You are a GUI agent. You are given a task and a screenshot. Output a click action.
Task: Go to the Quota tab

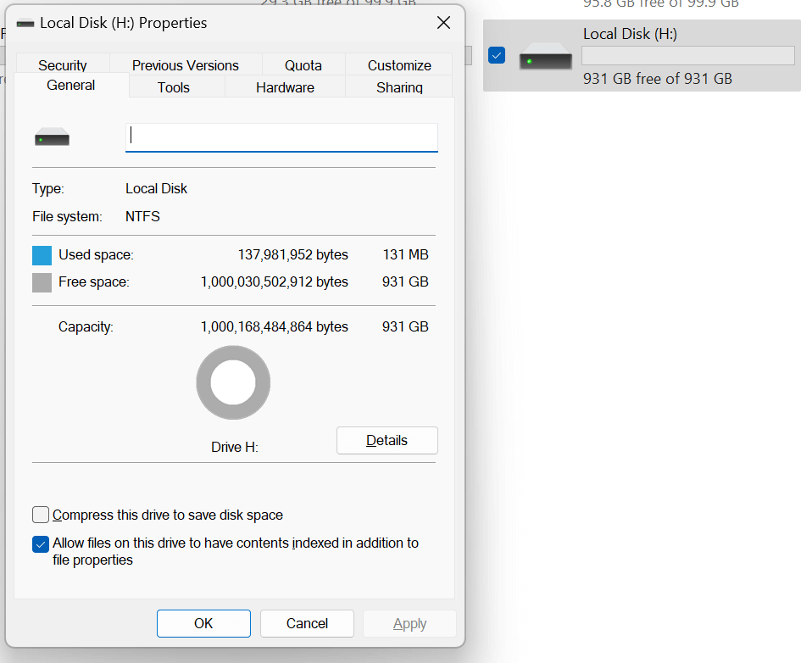tap(303, 65)
